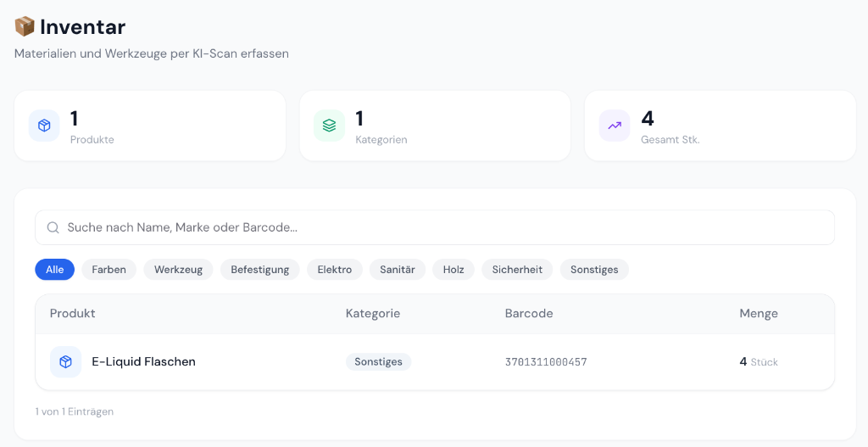Viewport: 868px width, 447px height.
Task: Select the Alle filter chip
Action: pyautogui.click(x=55, y=270)
